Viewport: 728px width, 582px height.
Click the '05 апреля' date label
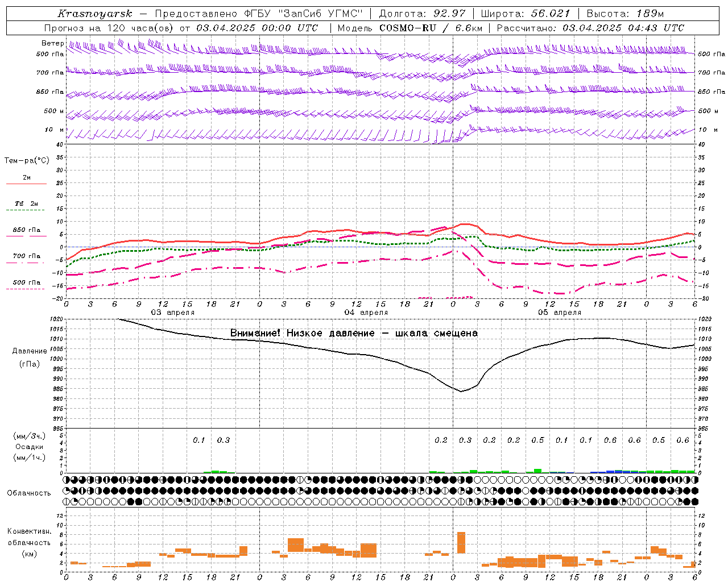[x=560, y=313]
